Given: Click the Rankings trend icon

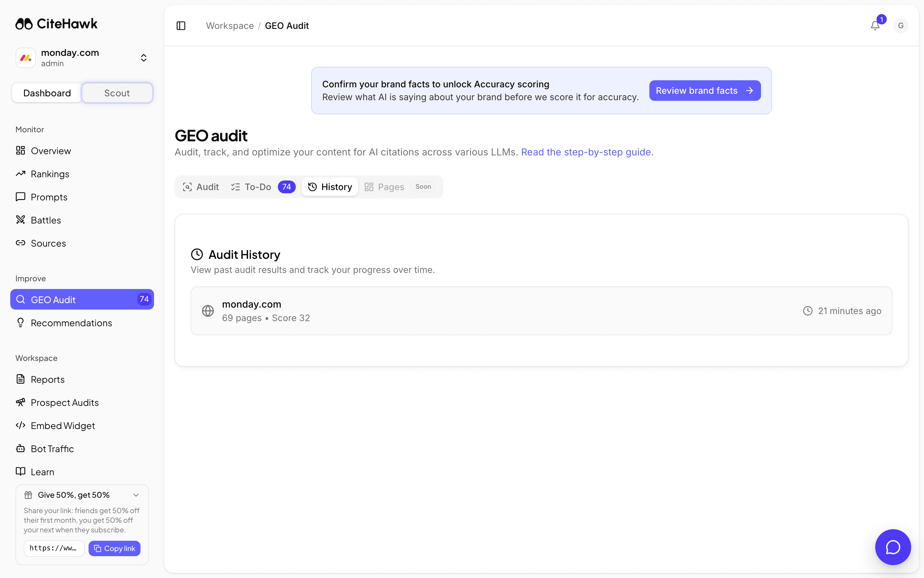Looking at the screenshot, I should click(21, 174).
